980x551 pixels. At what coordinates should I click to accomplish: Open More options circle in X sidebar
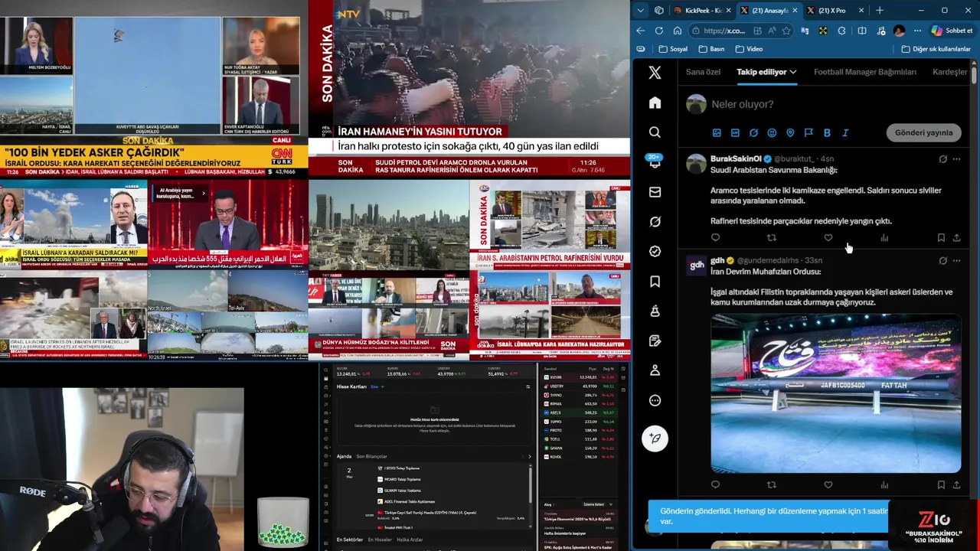[x=655, y=400]
